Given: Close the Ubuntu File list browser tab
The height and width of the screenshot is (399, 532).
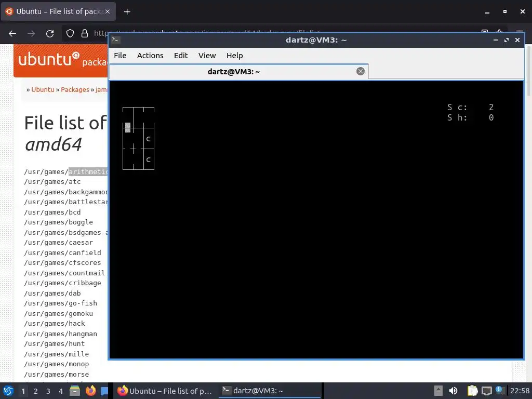Looking at the screenshot, I should [x=108, y=11].
